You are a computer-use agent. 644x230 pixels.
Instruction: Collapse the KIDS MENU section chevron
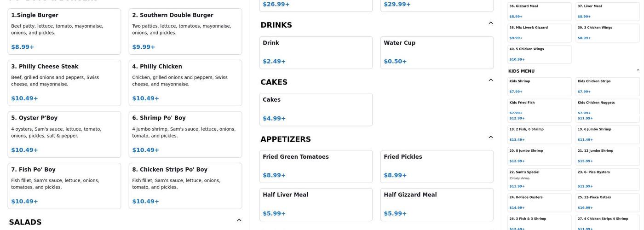coord(638,70)
